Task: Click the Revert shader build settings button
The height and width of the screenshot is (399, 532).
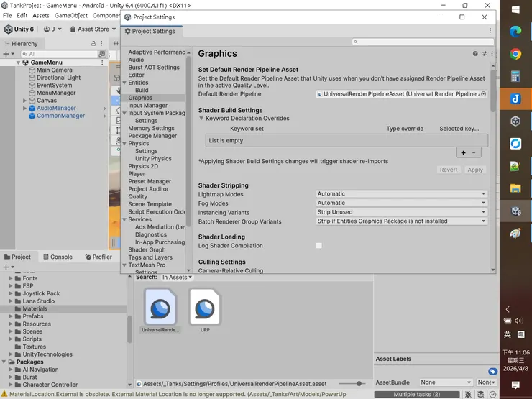Action: (x=449, y=170)
